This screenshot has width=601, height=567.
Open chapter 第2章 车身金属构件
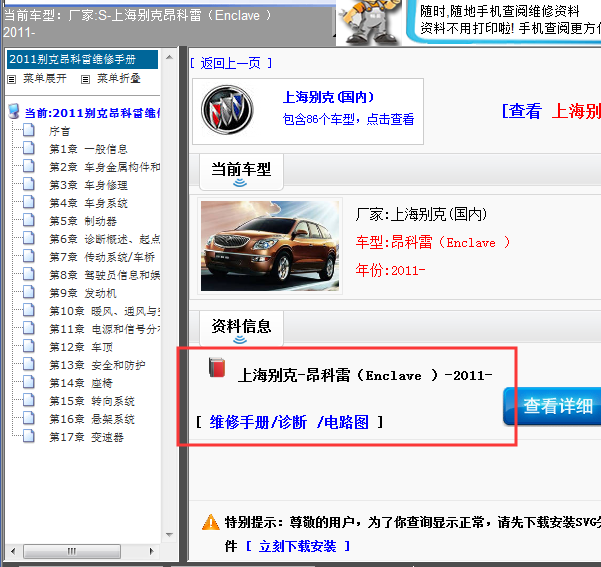pyautogui.click(x=105, y=167)
